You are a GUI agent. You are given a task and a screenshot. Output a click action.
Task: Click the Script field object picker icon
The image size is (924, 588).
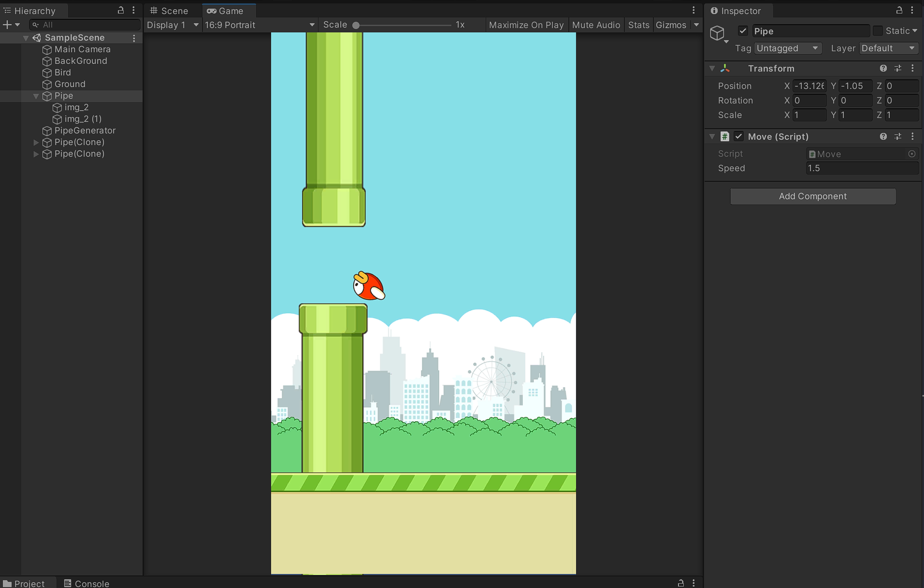coord(912,154)
